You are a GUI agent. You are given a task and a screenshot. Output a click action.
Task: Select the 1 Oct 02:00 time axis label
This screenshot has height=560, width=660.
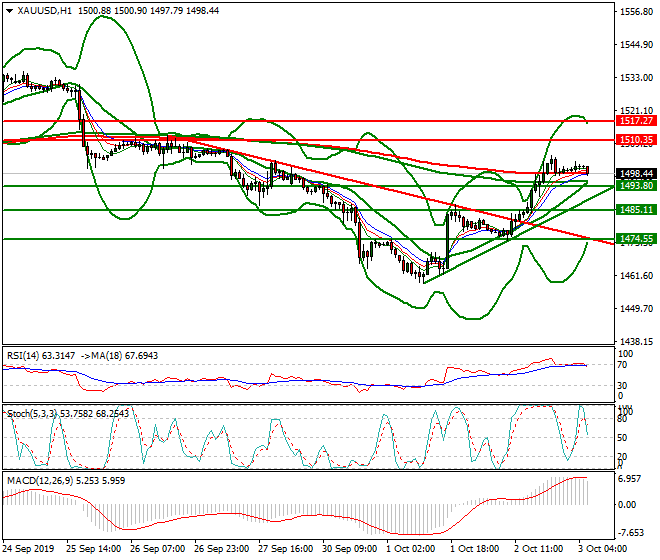410,549
